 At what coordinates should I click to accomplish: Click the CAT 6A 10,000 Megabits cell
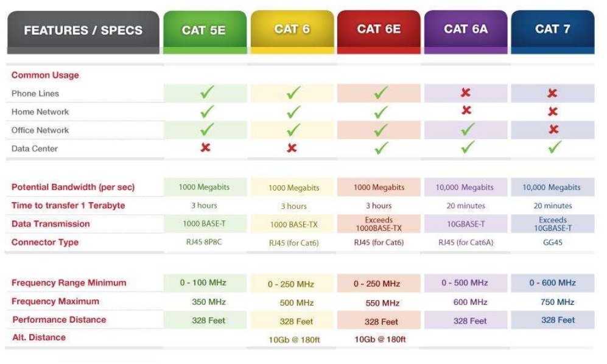pos(466,187)
